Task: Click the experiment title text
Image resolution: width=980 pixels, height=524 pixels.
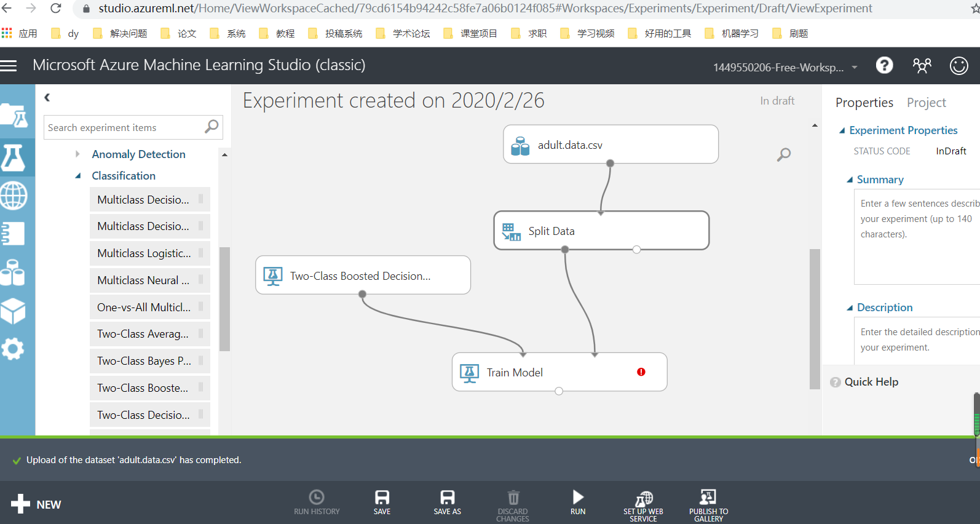Action: (393, 100)
